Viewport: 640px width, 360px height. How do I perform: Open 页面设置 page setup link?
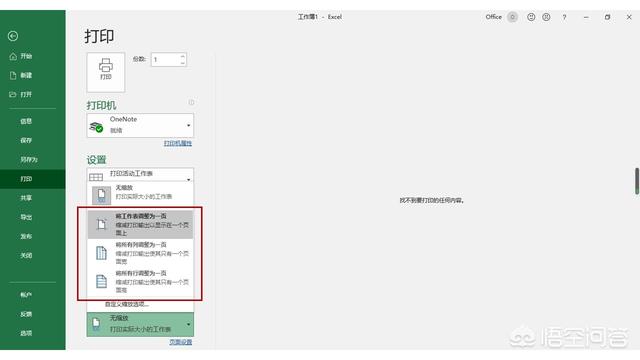point(180,342)
